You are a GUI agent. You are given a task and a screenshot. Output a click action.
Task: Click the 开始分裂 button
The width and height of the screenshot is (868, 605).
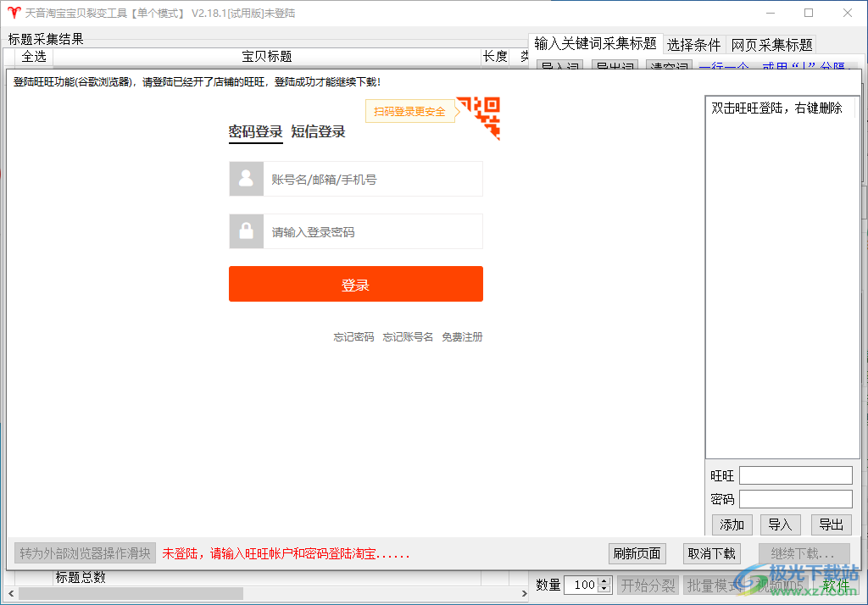pos(648,586)
